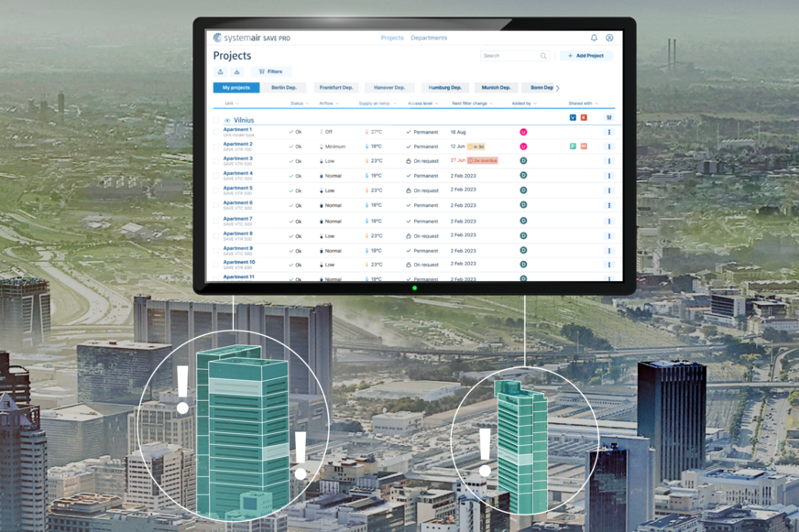Open the Filters panel

click(270, 71)
